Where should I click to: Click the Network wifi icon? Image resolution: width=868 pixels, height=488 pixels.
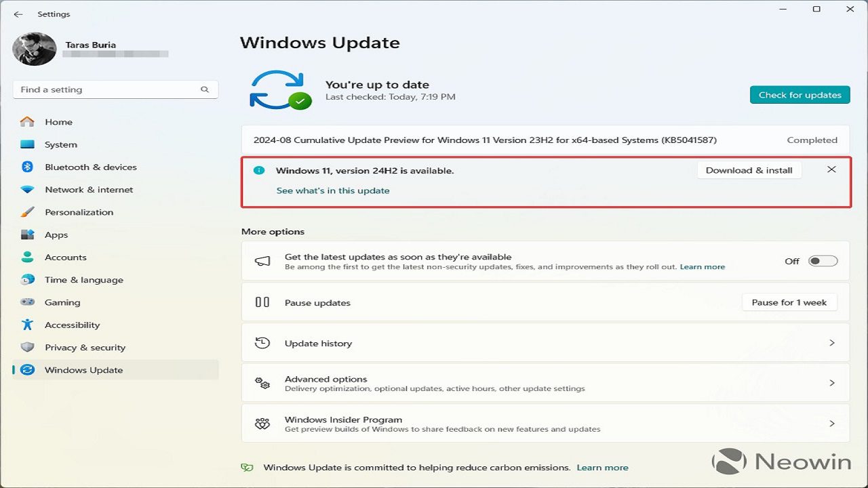point(27,190)
